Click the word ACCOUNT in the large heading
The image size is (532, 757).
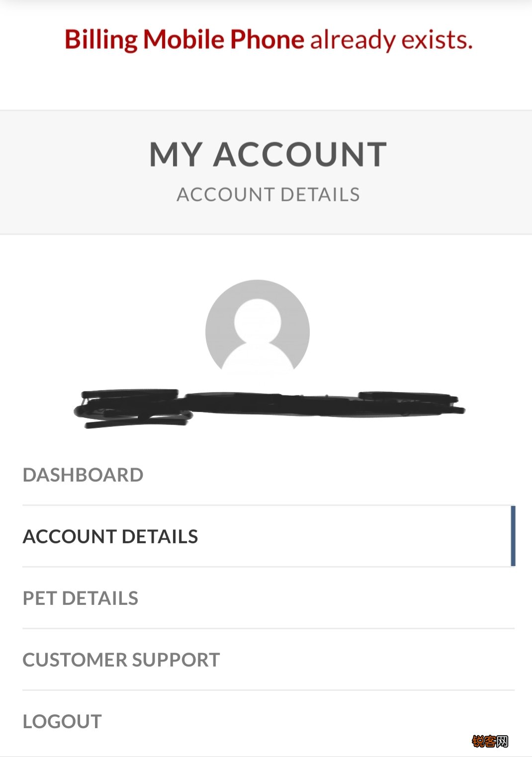coord(300,154)
